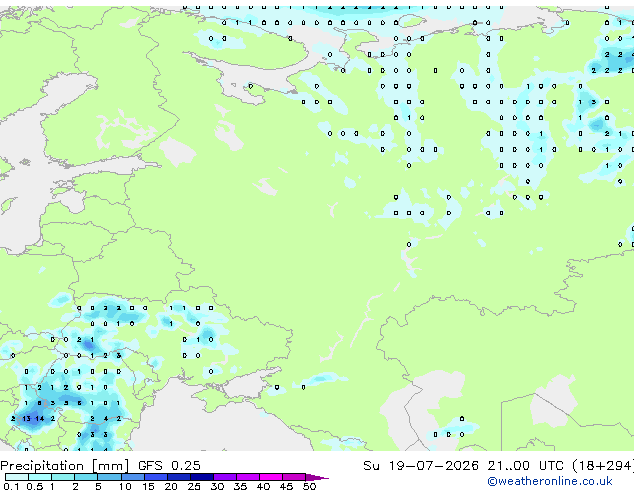Pick the 15–20 mm legend color swatch
The image size is (634, 490).
click(156, 477)
